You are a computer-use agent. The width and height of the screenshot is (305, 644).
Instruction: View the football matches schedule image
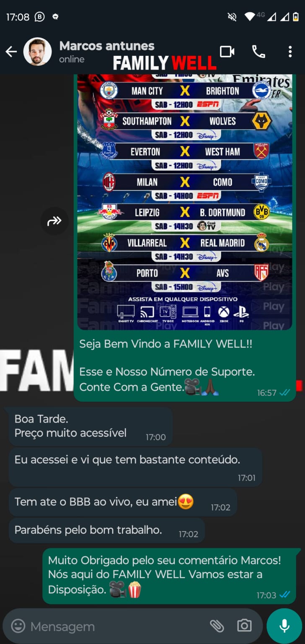pyautogui.click(x=185, y=202)
